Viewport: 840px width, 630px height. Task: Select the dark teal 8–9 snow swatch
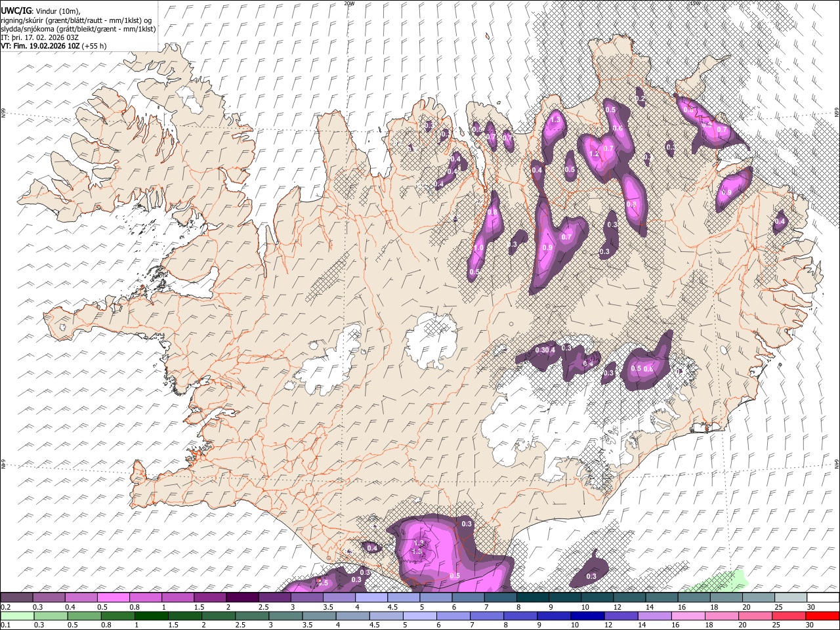(532, 598)
